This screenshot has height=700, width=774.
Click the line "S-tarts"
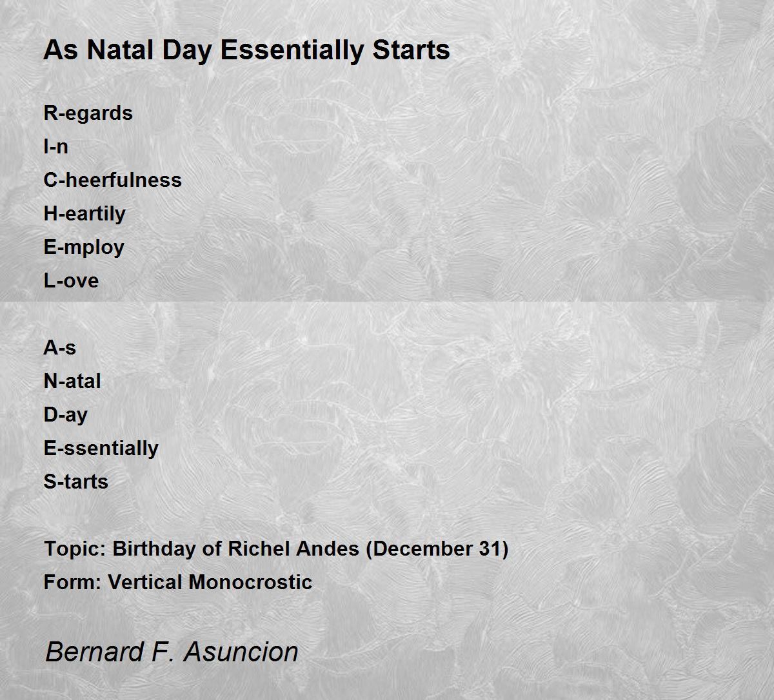pos(75,481)
